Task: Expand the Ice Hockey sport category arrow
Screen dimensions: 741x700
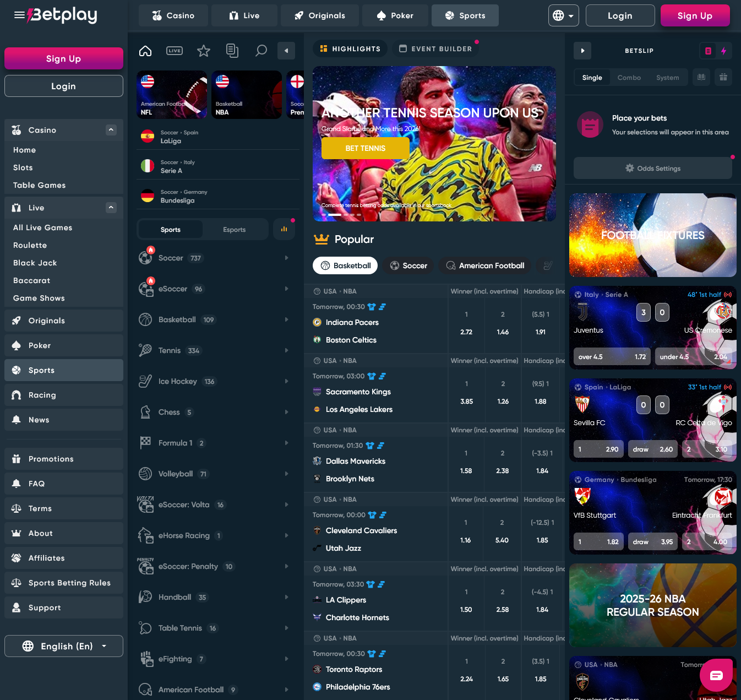Action: (286, 381)
